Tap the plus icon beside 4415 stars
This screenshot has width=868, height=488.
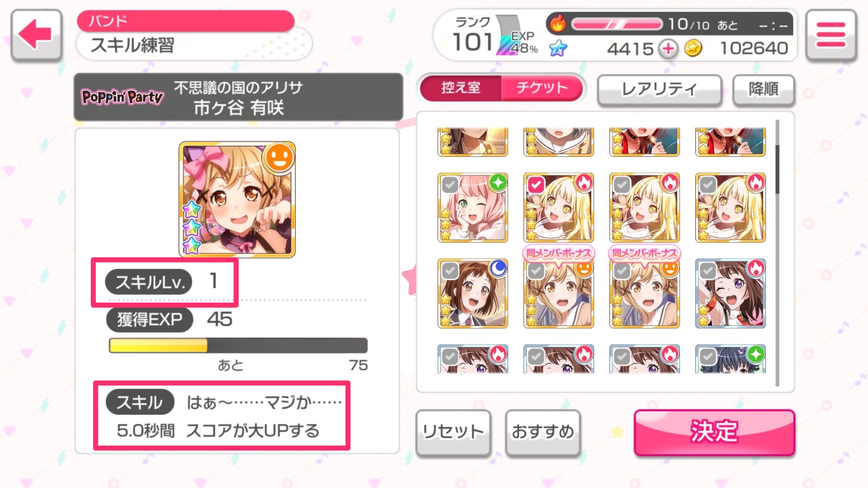[668, 49]
